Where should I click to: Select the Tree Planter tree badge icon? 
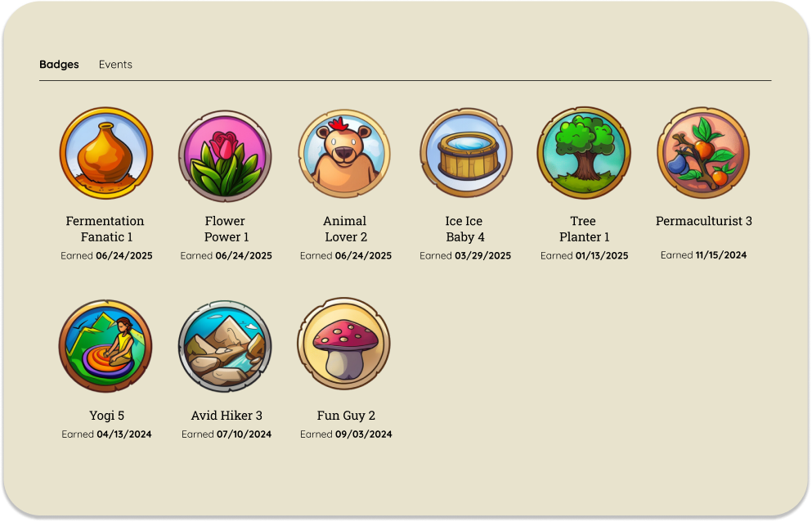click(584, 153)
